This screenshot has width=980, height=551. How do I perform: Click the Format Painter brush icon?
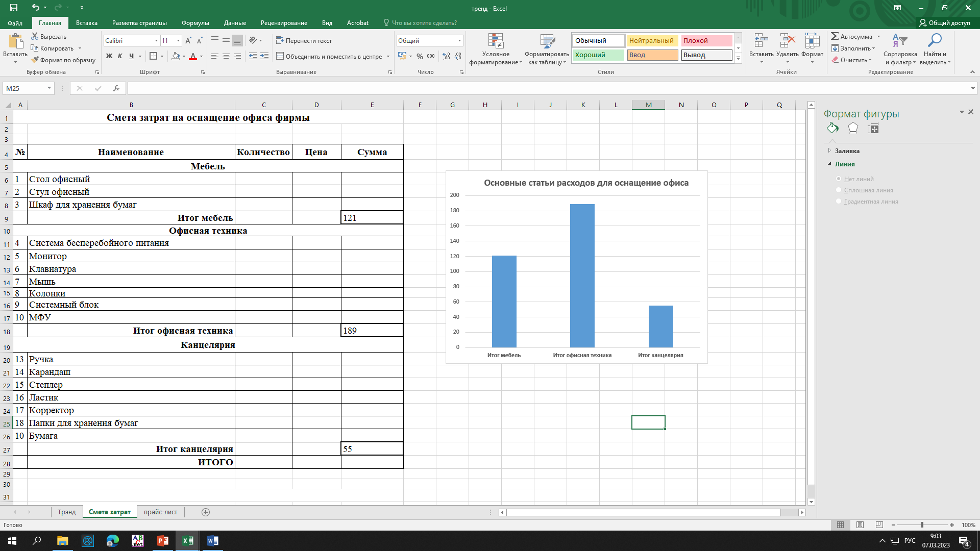(35, 60)
